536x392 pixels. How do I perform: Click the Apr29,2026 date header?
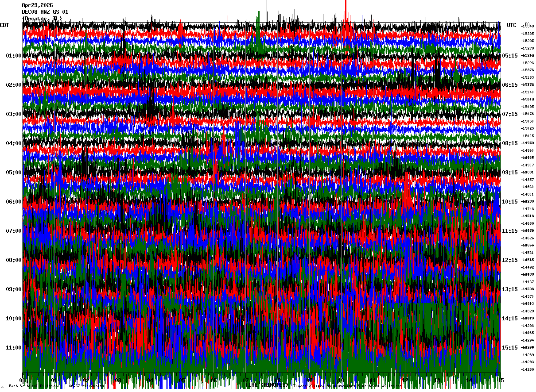tap(37, 5)
